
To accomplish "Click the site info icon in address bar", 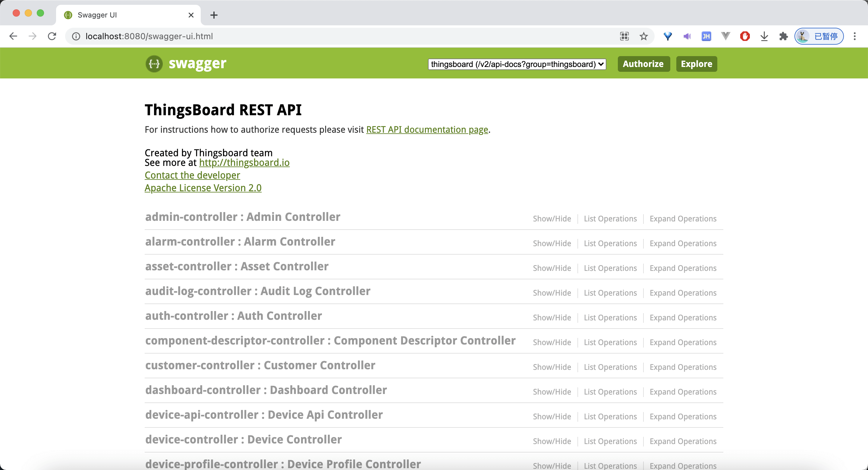I will (76, 36).
